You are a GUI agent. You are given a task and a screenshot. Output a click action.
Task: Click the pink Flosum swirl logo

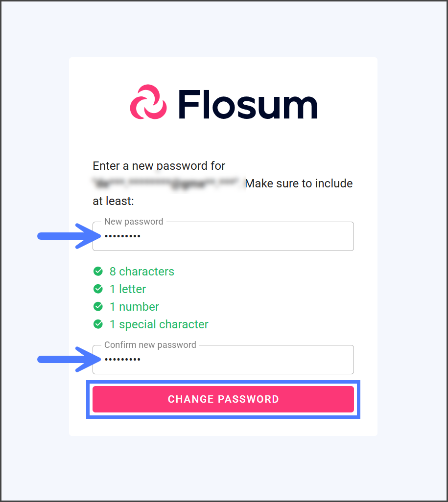(x=148, y=102)
